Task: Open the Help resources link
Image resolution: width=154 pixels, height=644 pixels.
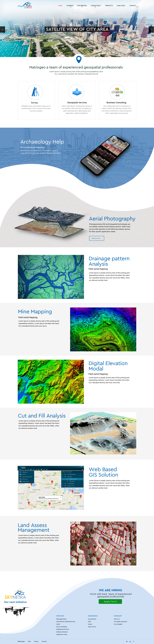Action: click(89, 621)
